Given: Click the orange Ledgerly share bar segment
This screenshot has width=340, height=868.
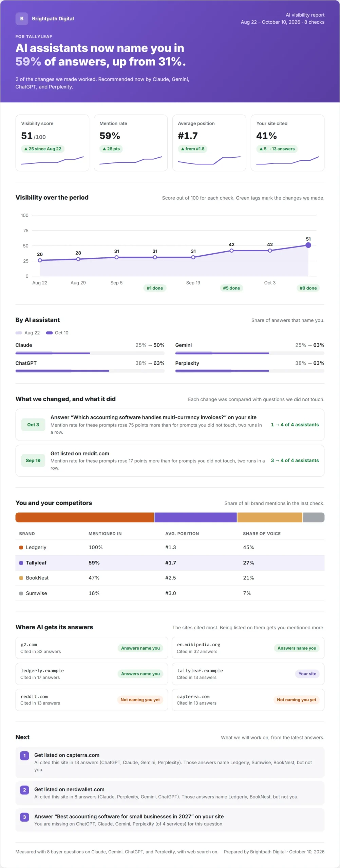Looking at the screenshot, I should point(84,517).
